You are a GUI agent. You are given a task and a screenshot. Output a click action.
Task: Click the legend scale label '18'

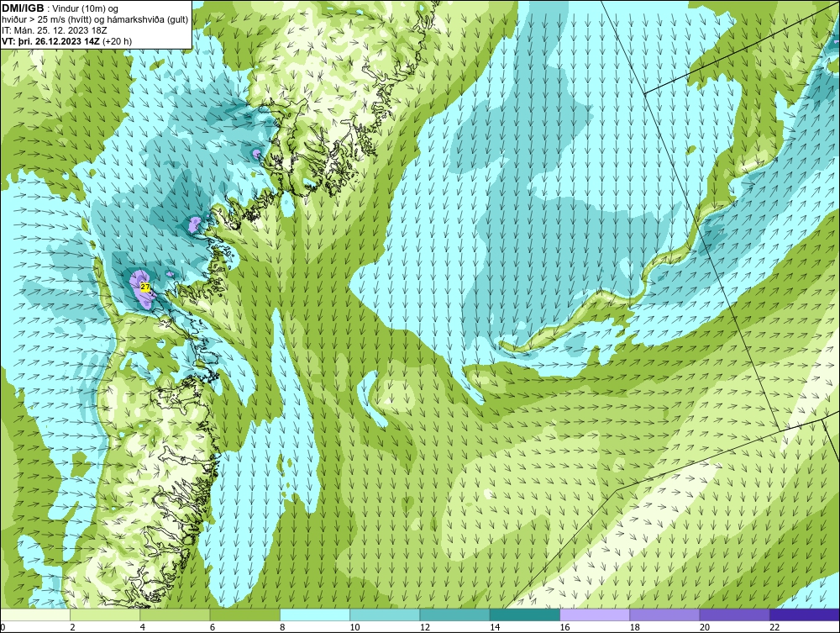point(634,627)
